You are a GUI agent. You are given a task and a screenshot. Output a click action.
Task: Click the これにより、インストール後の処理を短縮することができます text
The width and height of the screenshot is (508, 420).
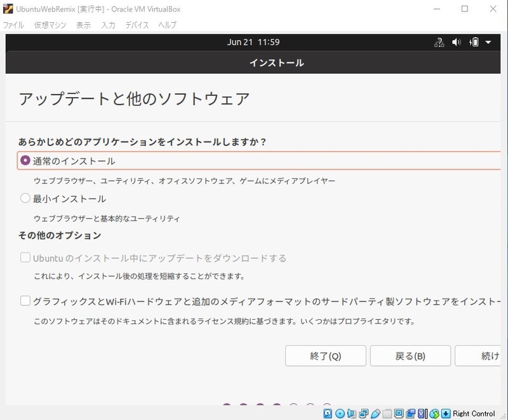pyautogui.click(x=139, y=276)
